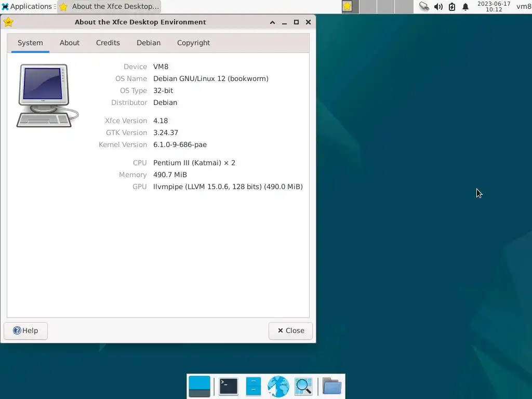Click the Xfce mouse logo in Applications menu
The width and height of the screenshot is (532, 399).
click(x=5, y=6)
